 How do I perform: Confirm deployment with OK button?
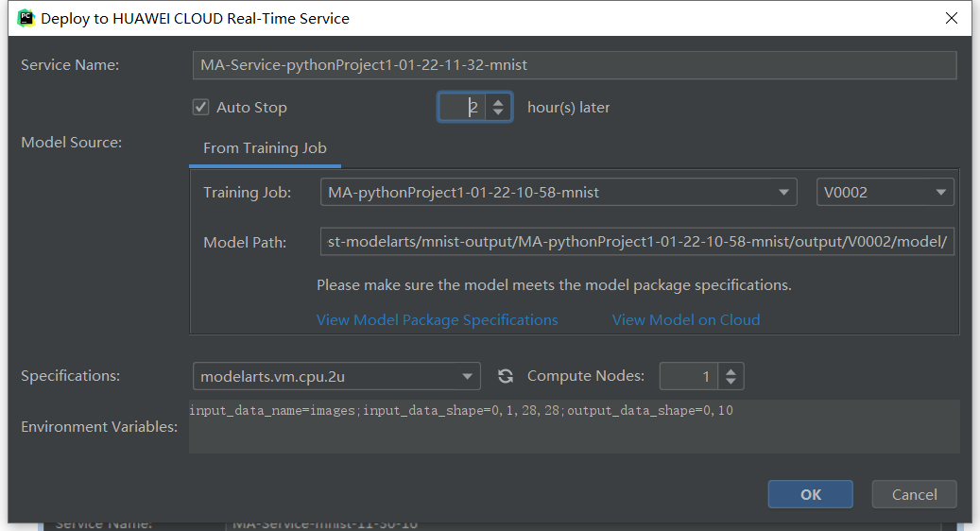(x=811, y=495)
